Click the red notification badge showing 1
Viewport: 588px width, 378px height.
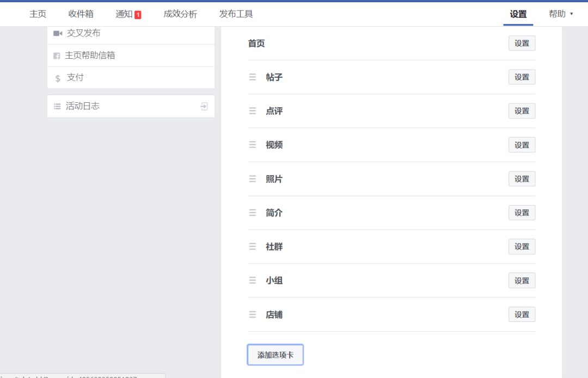click(x=139, y=14)
